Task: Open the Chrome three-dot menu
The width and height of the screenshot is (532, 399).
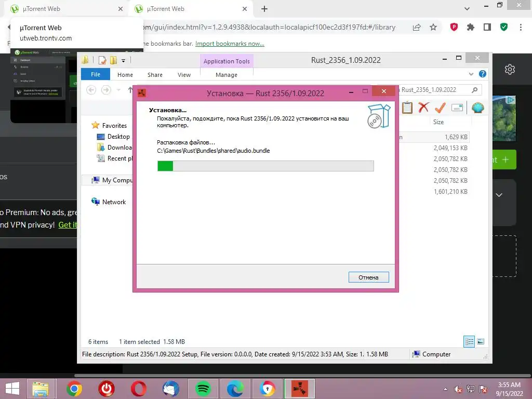Action: (x=521, y=27)
